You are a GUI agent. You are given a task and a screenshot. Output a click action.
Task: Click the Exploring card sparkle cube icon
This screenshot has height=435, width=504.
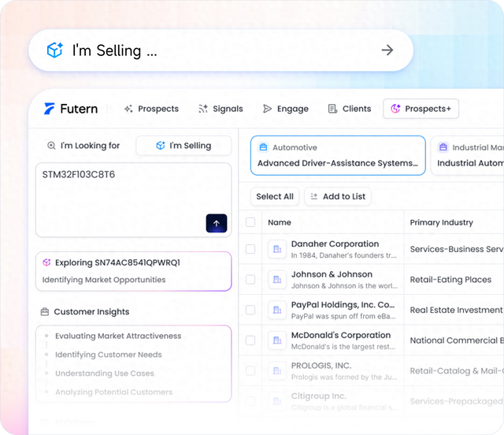(46, 262)
